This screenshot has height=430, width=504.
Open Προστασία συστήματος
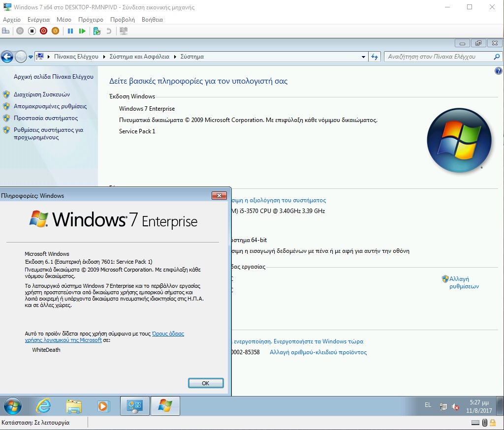[x=46, y=118]
